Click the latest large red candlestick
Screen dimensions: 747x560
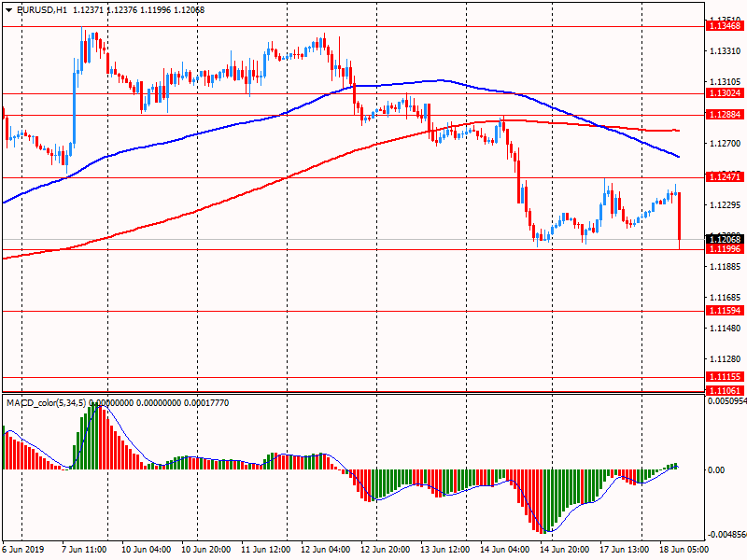(679, 217)
